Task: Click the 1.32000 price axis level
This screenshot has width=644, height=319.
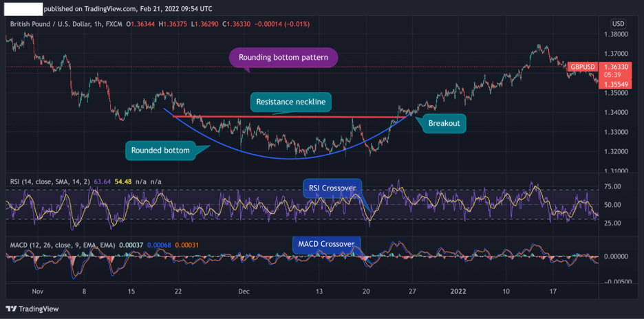Action: click(617, 152)
